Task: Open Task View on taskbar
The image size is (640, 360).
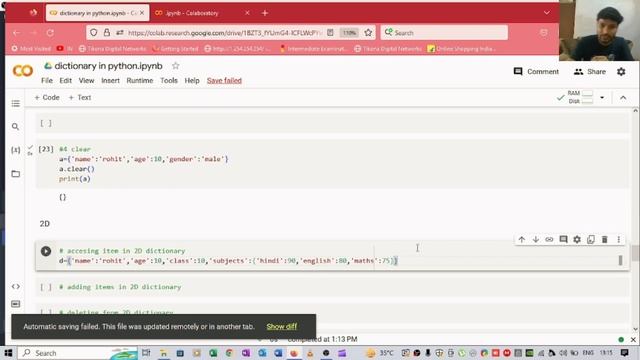Action: click(146, 353)
